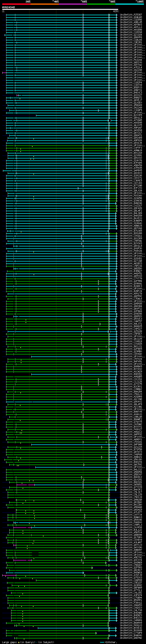The image size is (146, 644).
Task: Select the UniRef100_B5DFX3 label
Action: click(131, 87)
